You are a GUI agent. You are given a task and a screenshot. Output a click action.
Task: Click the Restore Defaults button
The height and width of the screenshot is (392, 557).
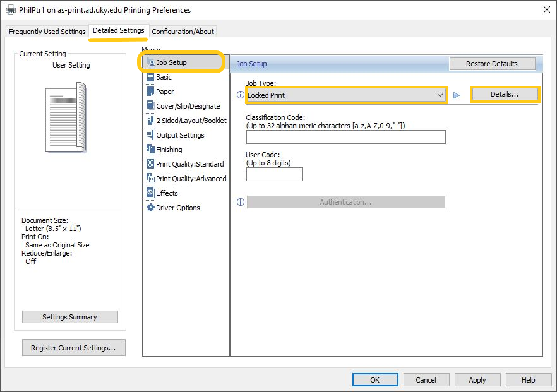[x=492, y=64]
